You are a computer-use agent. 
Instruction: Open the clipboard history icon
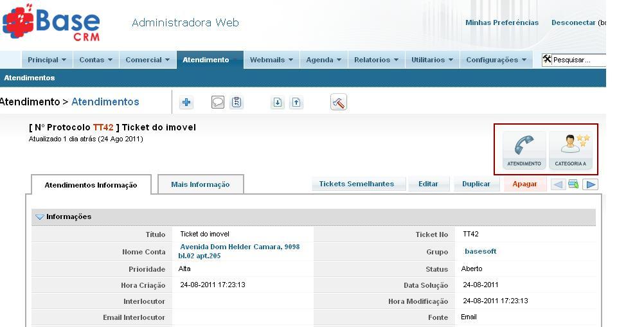(x=237, y=102)
